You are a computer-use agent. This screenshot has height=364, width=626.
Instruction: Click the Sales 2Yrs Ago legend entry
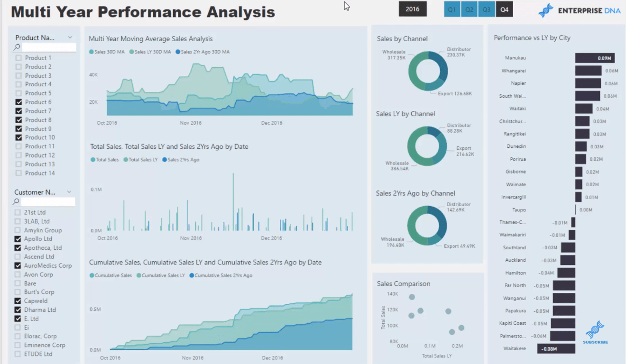pyautogui.click(x=181, y=160)
